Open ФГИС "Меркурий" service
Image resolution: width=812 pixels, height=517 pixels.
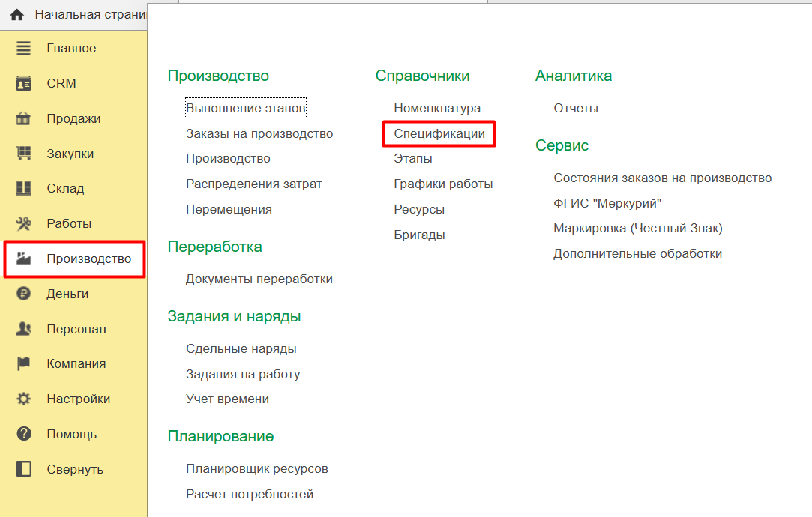[607, 203]
